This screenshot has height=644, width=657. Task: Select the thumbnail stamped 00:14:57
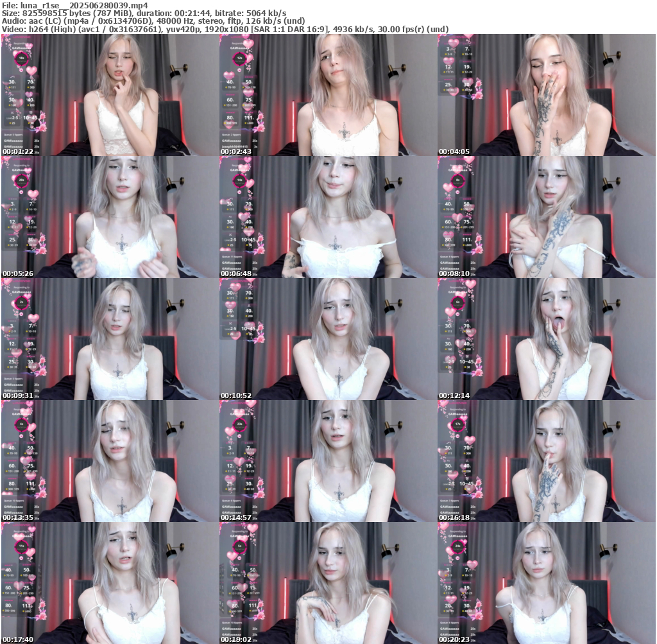328,461
